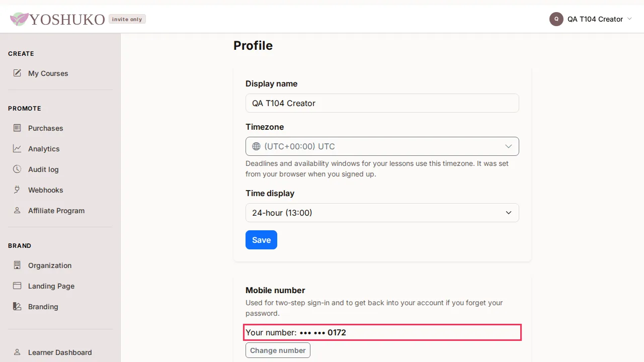Click the masked number ending 0172
The width and height of the screenshot is (644, 362).
pos(323,332)
